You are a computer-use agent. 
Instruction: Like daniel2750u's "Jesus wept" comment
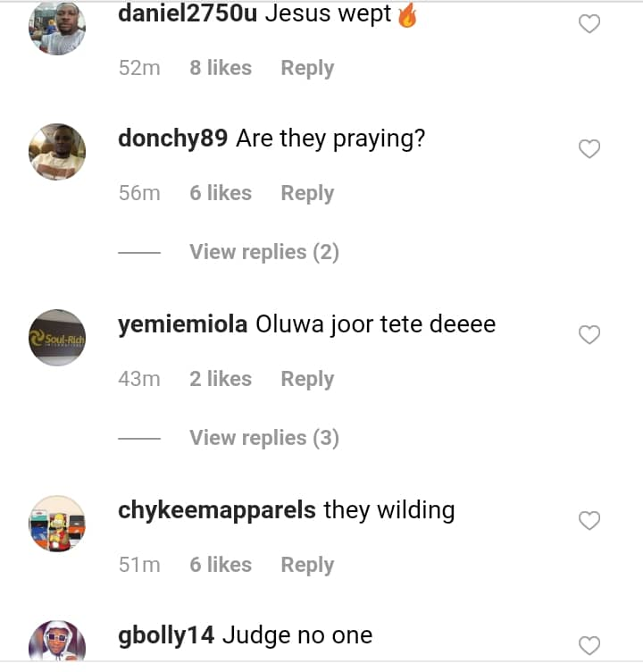pos(589,24)
